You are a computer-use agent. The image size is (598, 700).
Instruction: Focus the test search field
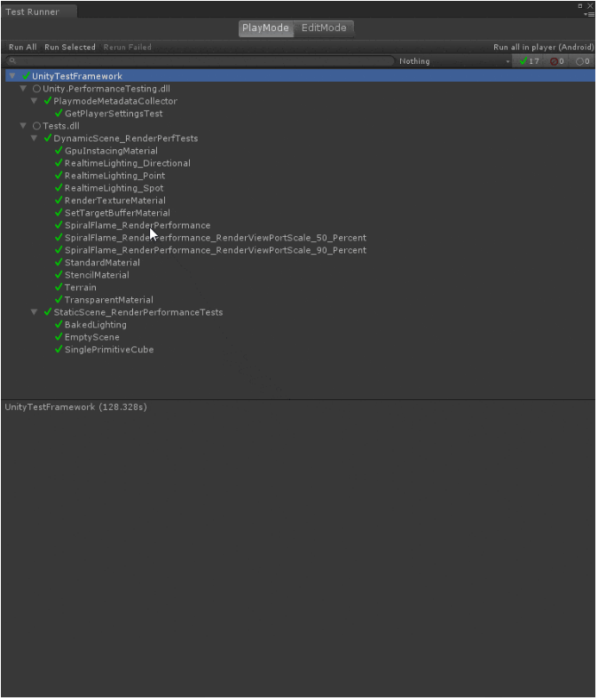click(x=200, y=61)
